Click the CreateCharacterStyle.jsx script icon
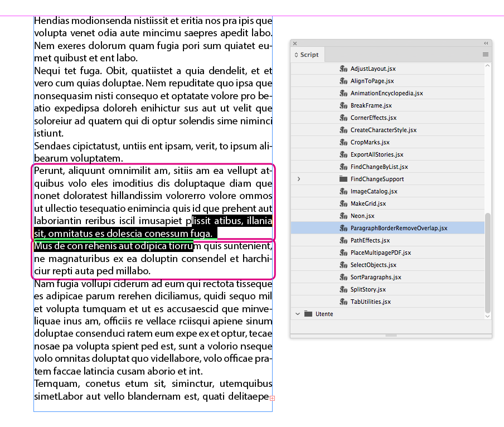This screenshot has width=504, height=427. [343, 130]
